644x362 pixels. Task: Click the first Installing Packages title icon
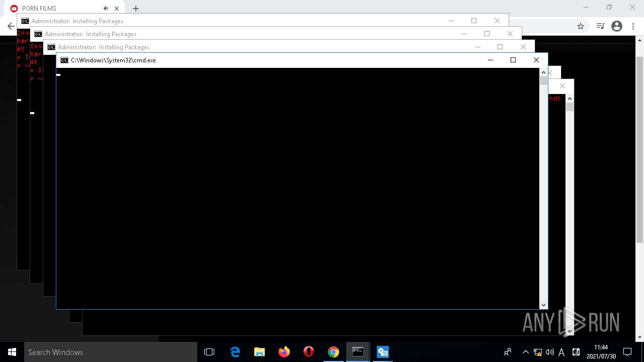coord(25,21)
